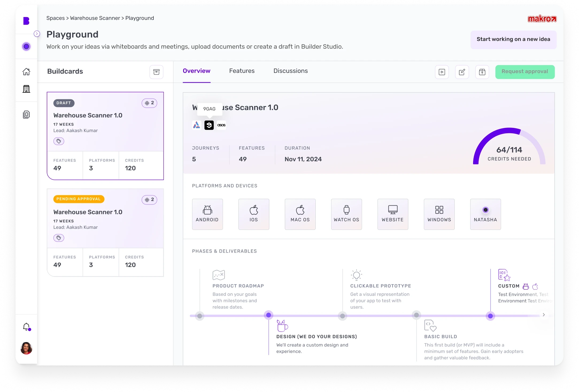The height and width of the screenshot is (392, 579).
Task: Click the Product Roadmap timeline marker
Action: 200,316
